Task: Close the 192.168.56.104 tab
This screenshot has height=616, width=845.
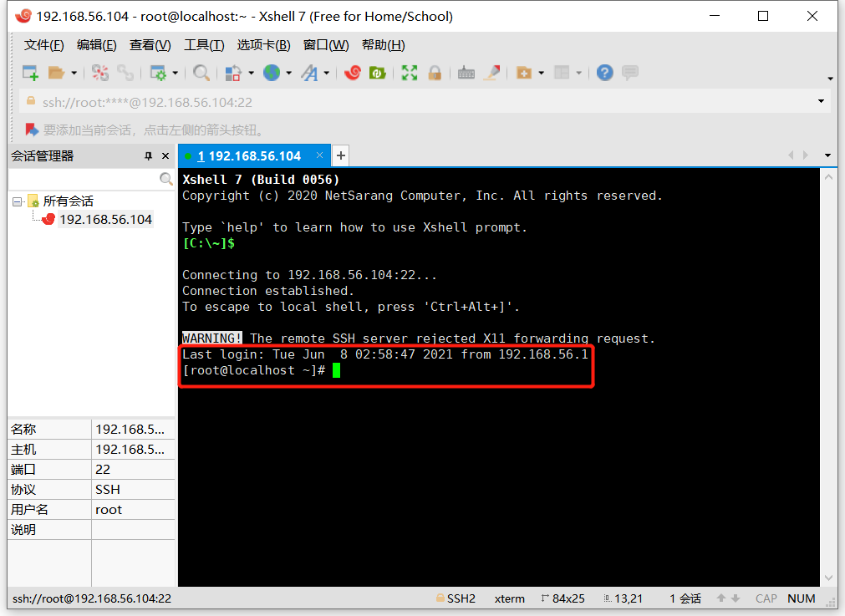Action: point(319,155)
